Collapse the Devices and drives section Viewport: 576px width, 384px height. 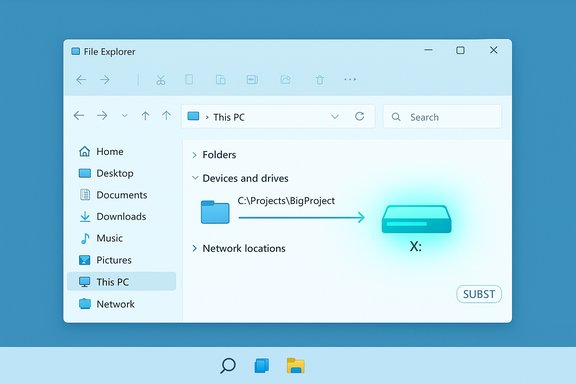[195, 178]
